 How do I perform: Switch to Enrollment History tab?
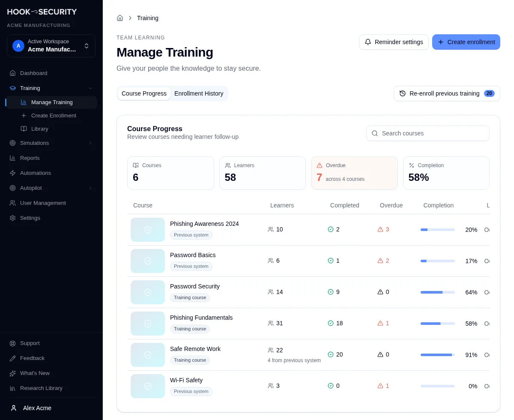click(x=199, y=93)
